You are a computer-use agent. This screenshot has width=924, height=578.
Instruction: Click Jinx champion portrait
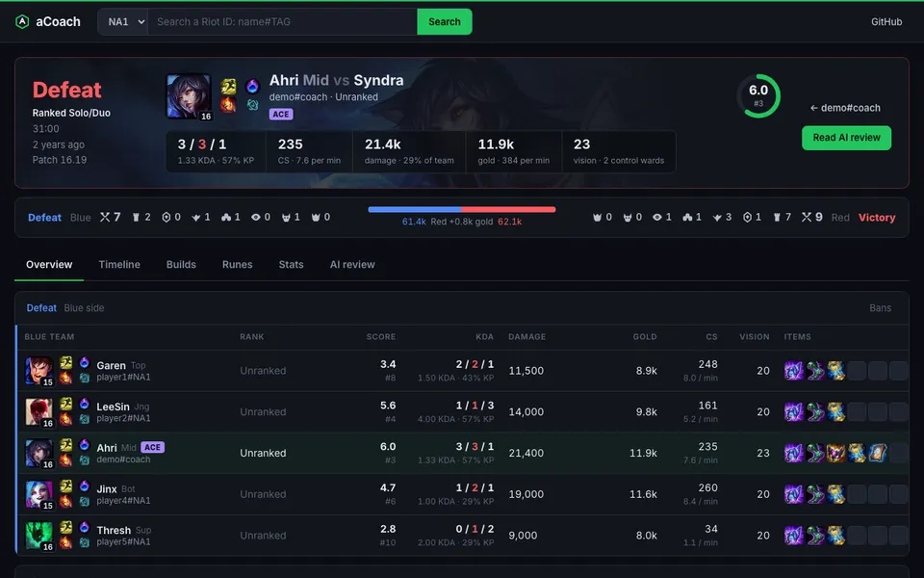pos(38,494)
